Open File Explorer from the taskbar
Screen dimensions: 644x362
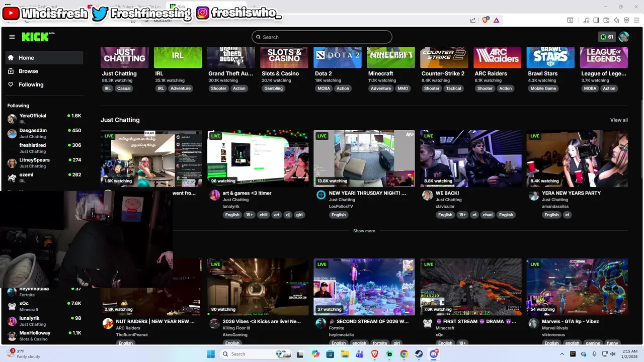(345, 354)
